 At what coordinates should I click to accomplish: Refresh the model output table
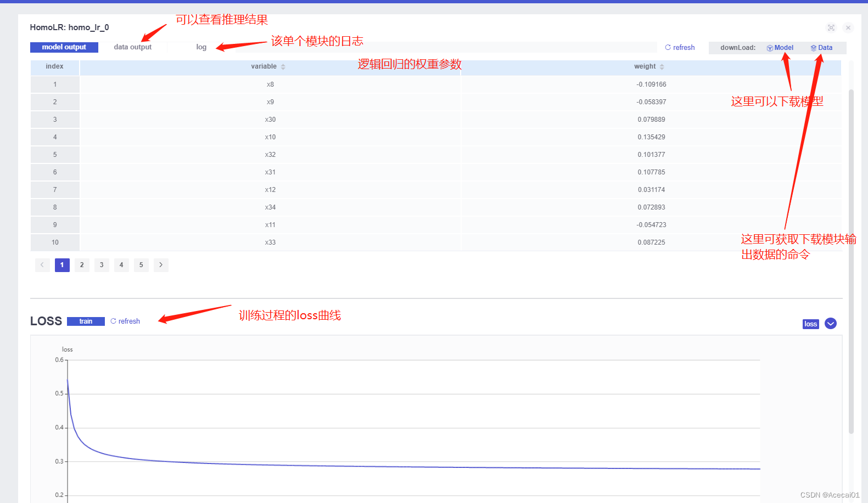click(x=680, y=48)
